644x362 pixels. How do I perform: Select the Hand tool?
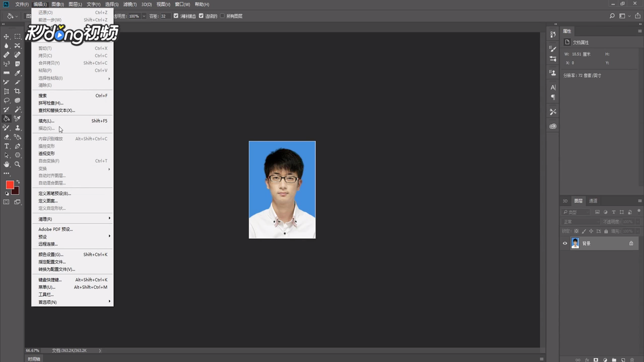(6, 164)
